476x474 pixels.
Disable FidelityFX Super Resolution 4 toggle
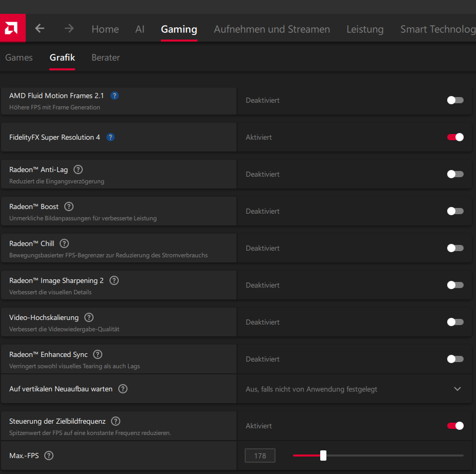tap(455, 137)
